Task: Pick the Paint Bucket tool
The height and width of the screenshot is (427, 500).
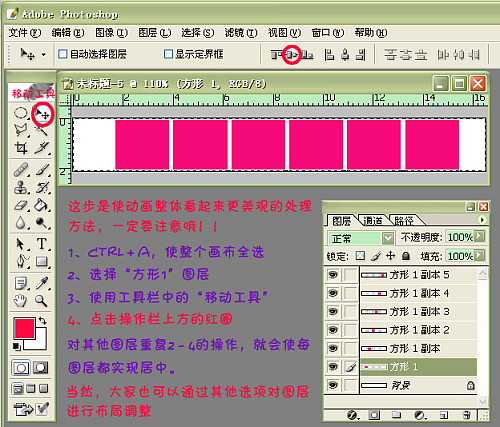Action: [x=42, y=205]
